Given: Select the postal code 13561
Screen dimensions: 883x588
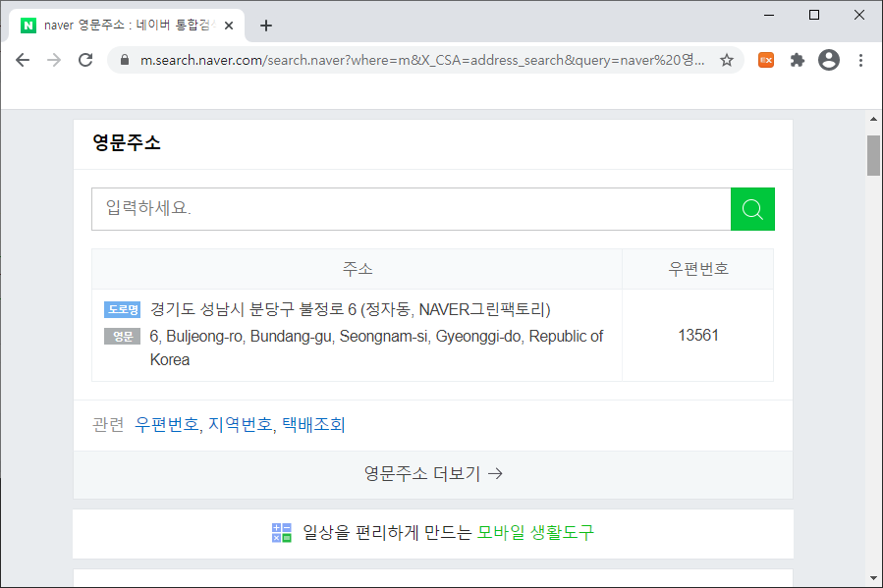Looking at the screenshot, I should [698, 336].
